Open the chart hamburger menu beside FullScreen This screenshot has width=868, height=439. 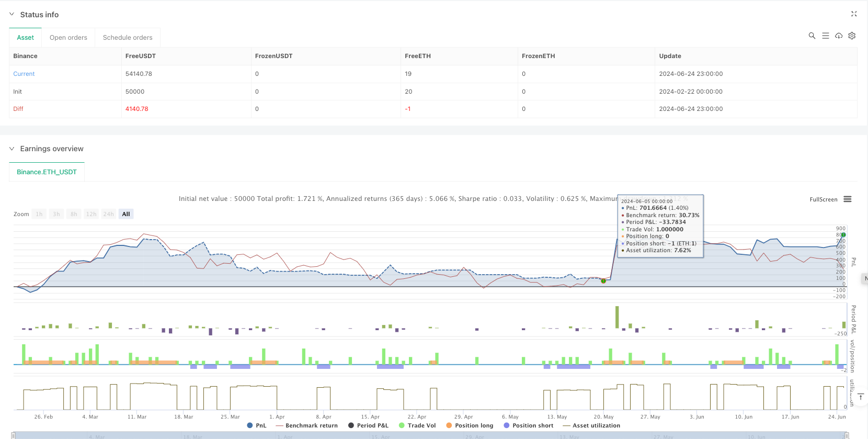848,199
